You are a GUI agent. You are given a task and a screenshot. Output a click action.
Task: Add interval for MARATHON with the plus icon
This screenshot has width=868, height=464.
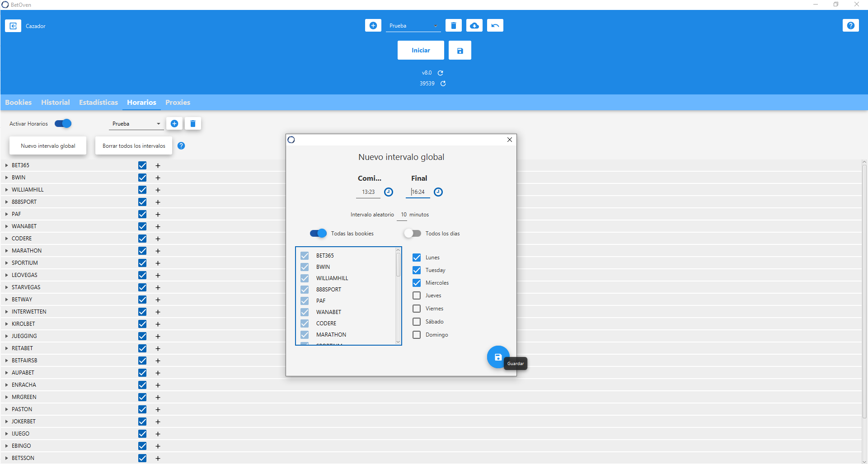[x=158, y=251]
